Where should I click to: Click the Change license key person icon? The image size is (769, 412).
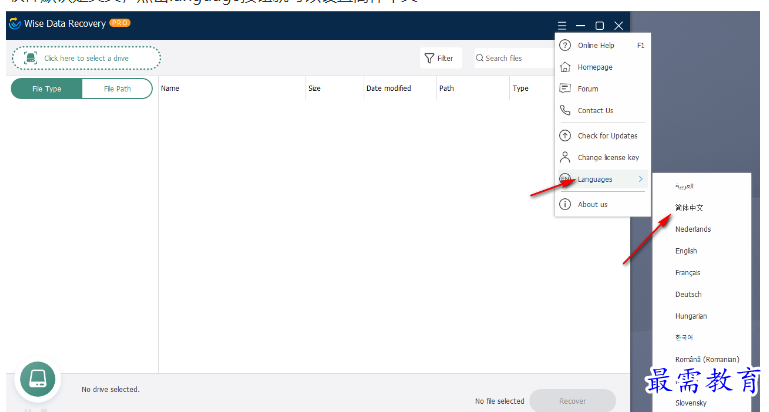pos(565,157)
